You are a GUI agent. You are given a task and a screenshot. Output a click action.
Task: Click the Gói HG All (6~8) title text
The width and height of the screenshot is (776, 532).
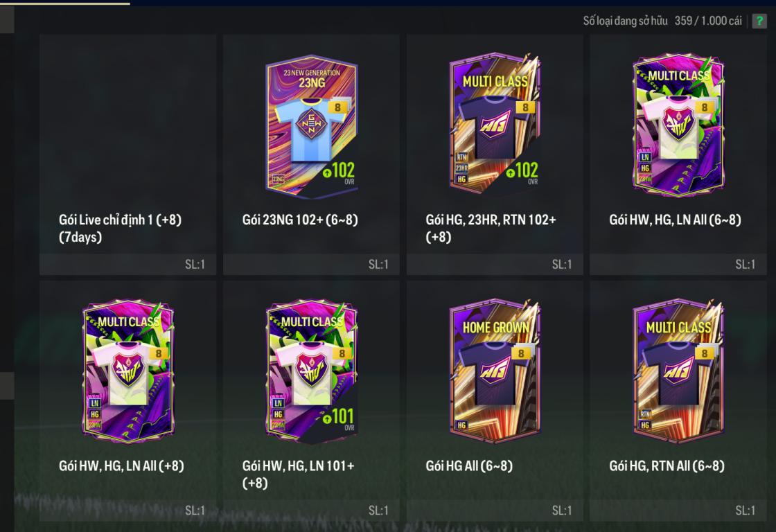point(469,465)
